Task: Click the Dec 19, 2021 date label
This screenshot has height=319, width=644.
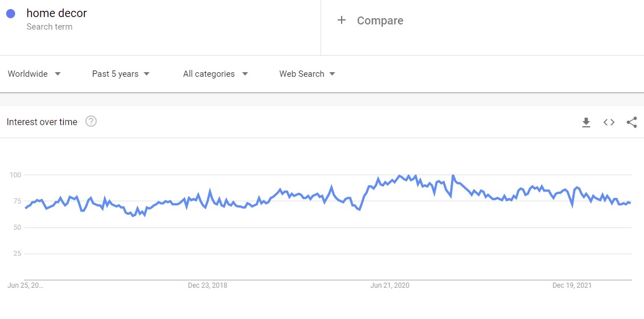Action: click(x=572, y=285)
